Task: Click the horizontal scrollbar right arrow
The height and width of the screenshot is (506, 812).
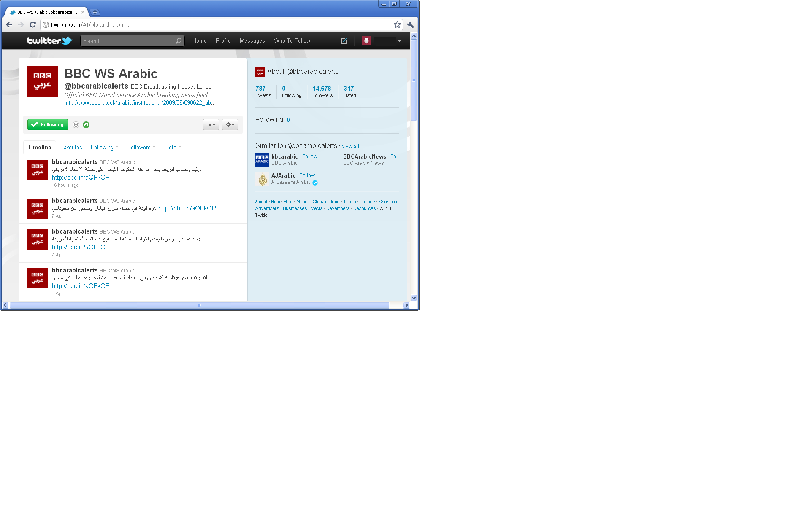Action: tap(406, 305)
